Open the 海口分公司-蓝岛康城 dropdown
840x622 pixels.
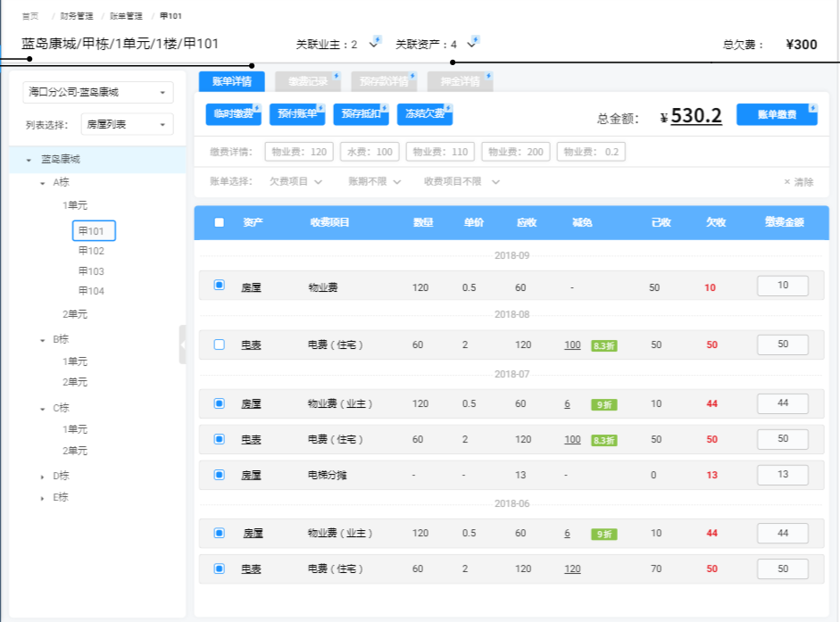click(x=98, y=92)
